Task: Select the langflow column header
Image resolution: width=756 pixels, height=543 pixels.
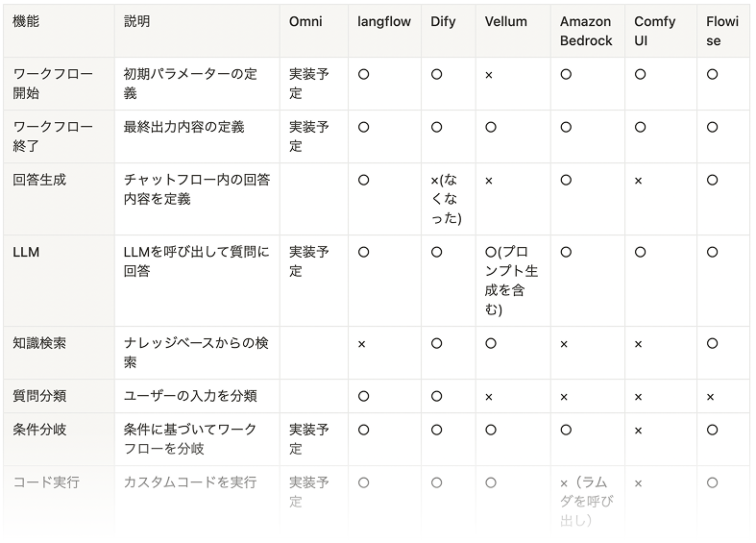Action: coord(383,21)
